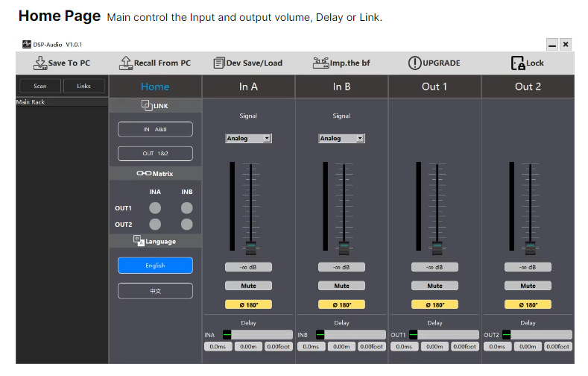Click the Imp.the bf import icon
The width and height of the screenshot is (588, 376).
(321, 63)
